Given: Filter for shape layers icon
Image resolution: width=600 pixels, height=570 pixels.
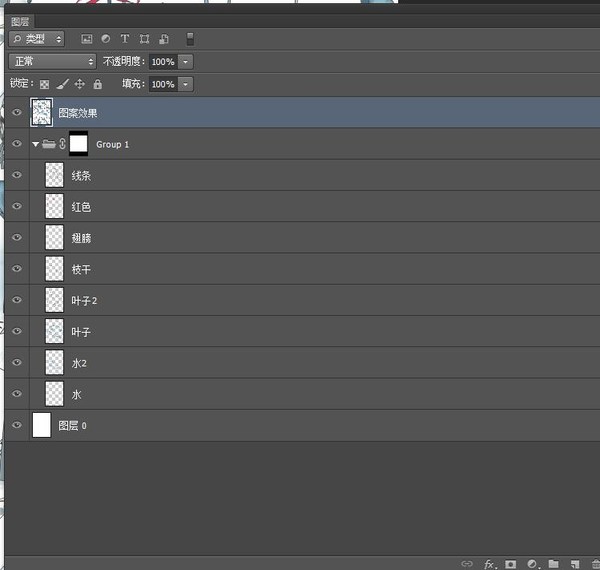Looking at the screenshot, I should tap(144, 39).
